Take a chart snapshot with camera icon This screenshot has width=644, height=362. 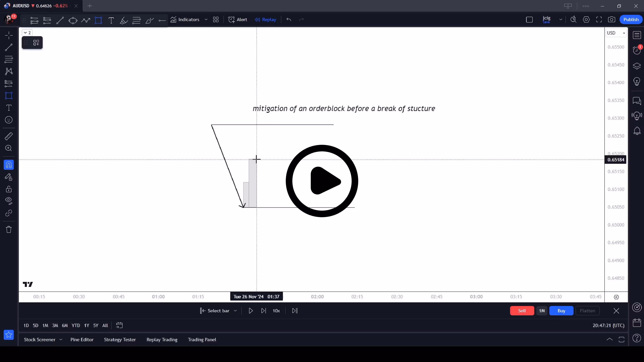612,19
